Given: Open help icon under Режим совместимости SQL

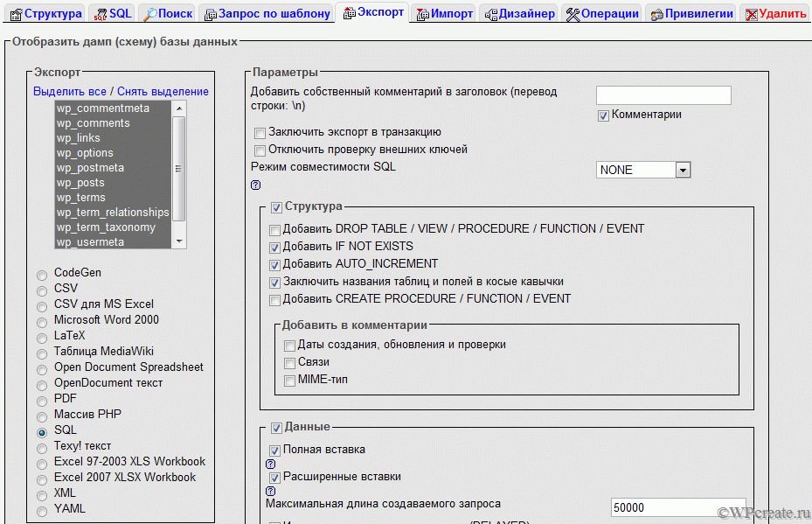Looking at the screenshot, I should tap(256, 185).
